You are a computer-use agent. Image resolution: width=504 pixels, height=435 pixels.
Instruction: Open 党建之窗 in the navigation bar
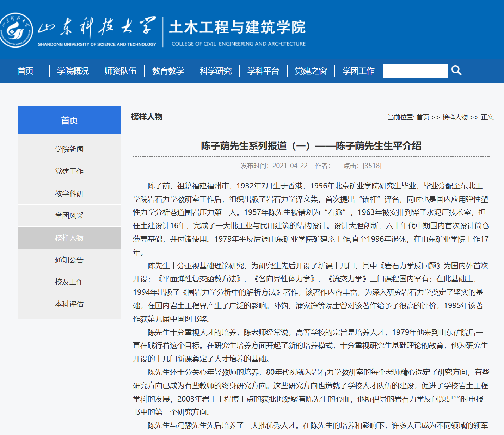coord(311,71)
